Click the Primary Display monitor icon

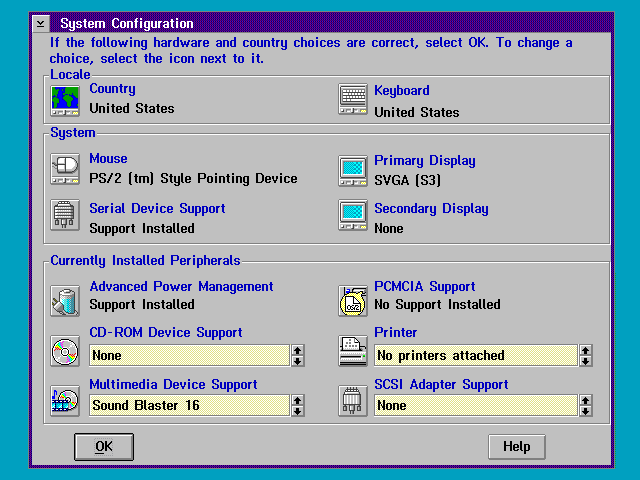click(x=353, y=169)
